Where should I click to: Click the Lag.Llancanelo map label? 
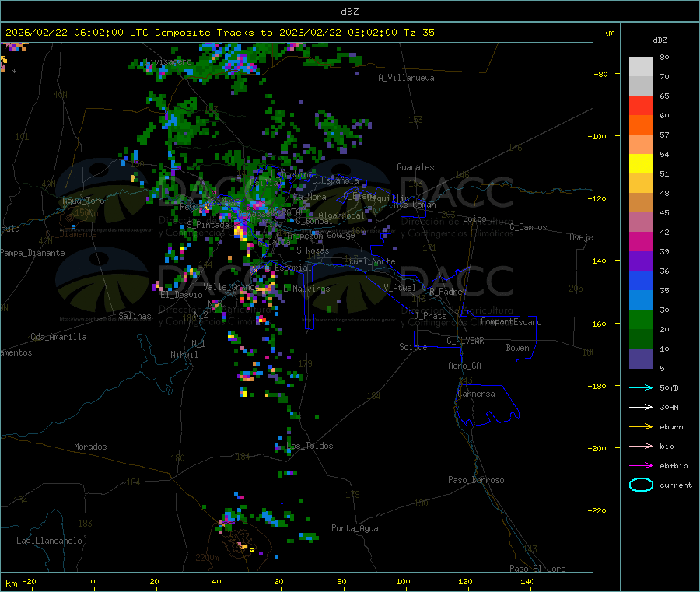coord(49,541)
